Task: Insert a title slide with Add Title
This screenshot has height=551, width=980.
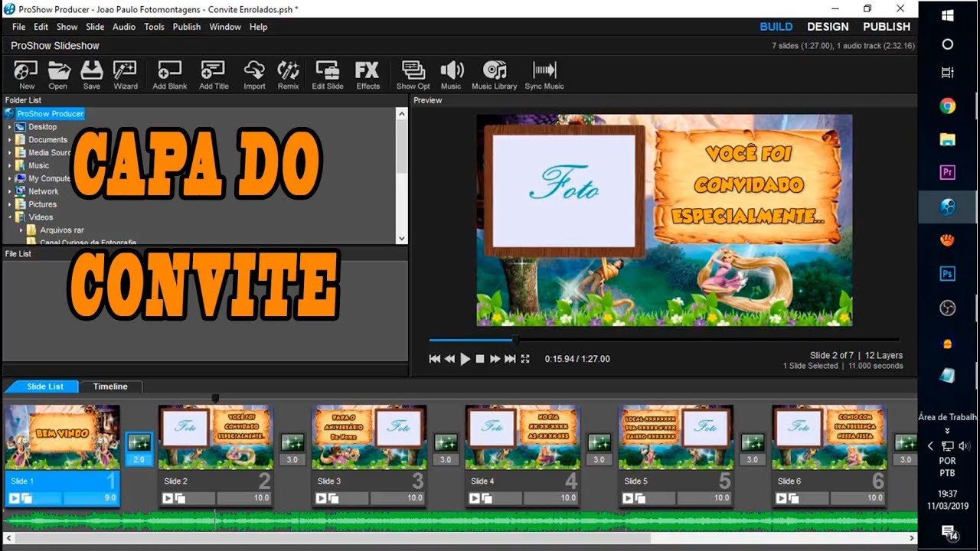Action: [214, 75]
